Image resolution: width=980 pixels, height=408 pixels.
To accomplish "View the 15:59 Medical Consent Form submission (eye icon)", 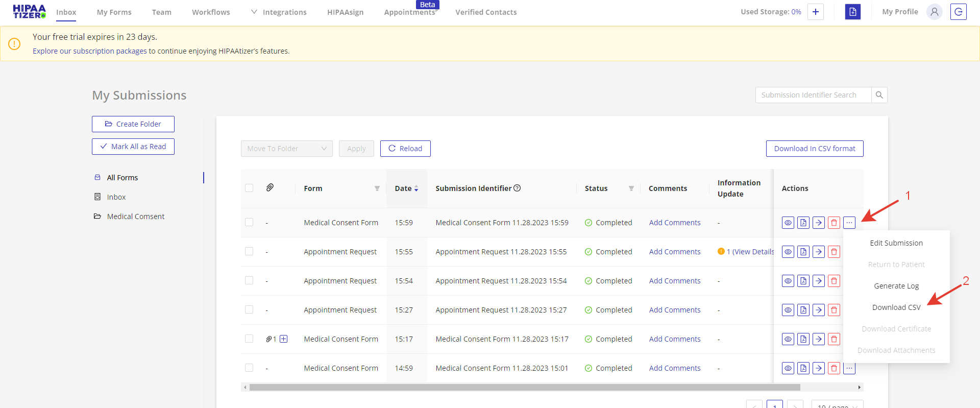I will click(788, 223).
